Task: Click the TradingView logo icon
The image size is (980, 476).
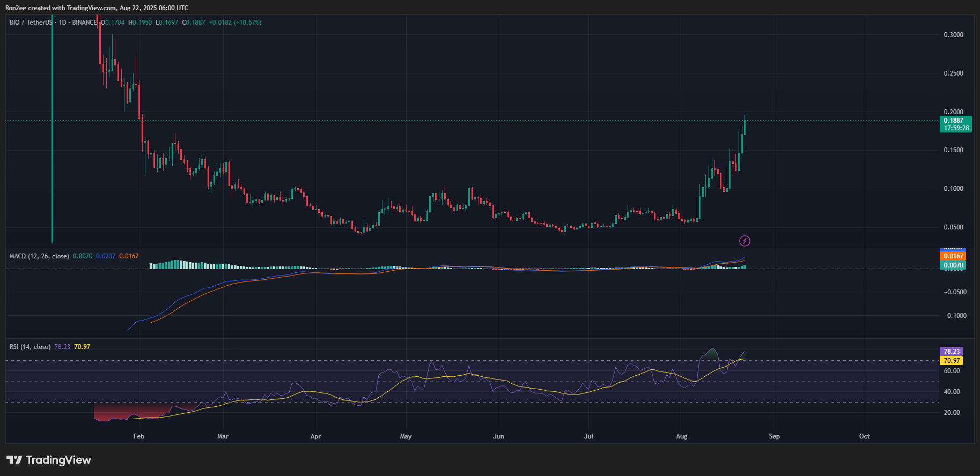Action: [x=14, y=460]
